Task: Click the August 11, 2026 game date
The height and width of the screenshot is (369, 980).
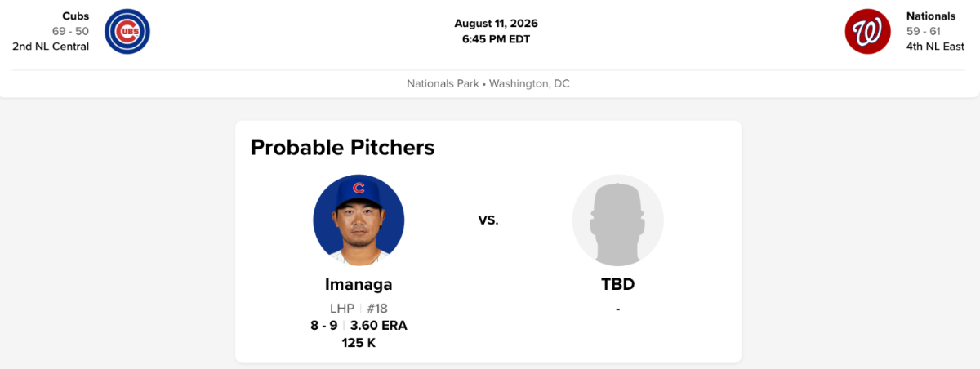Action: click(x=496, y=24)
